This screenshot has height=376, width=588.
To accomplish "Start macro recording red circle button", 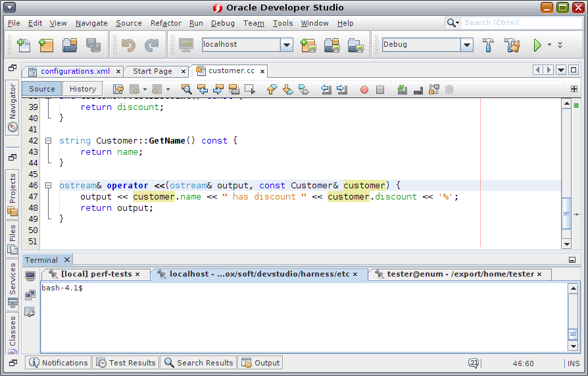I will 364,90.
